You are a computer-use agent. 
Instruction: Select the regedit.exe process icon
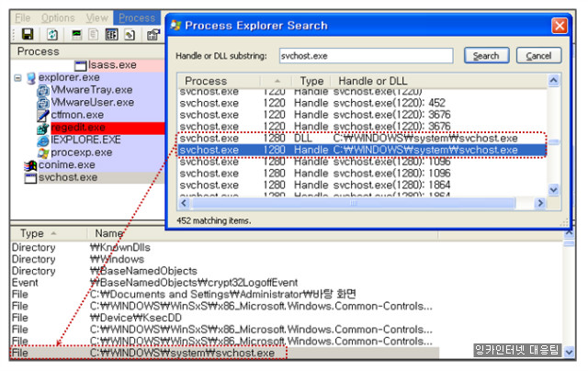coord(42,128)
